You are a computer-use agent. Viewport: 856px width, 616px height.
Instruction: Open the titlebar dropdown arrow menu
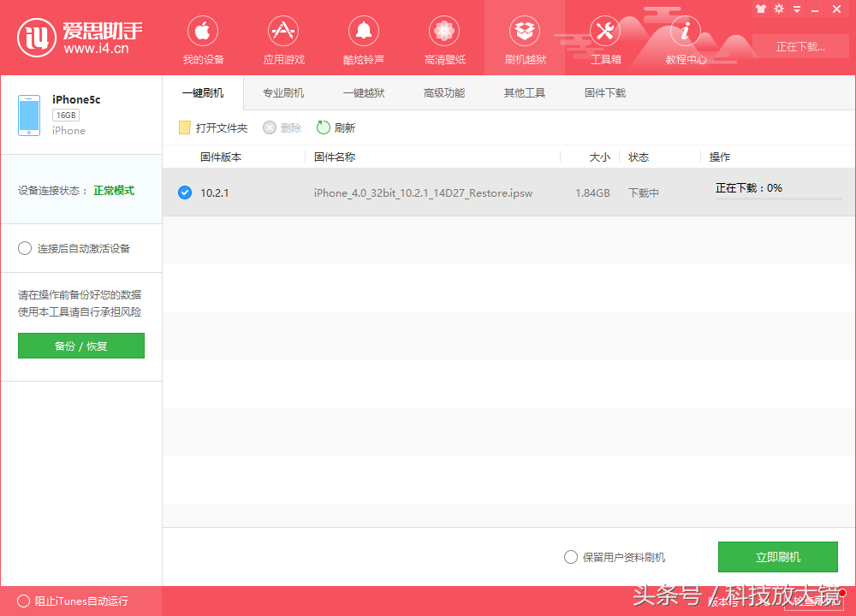796,9
